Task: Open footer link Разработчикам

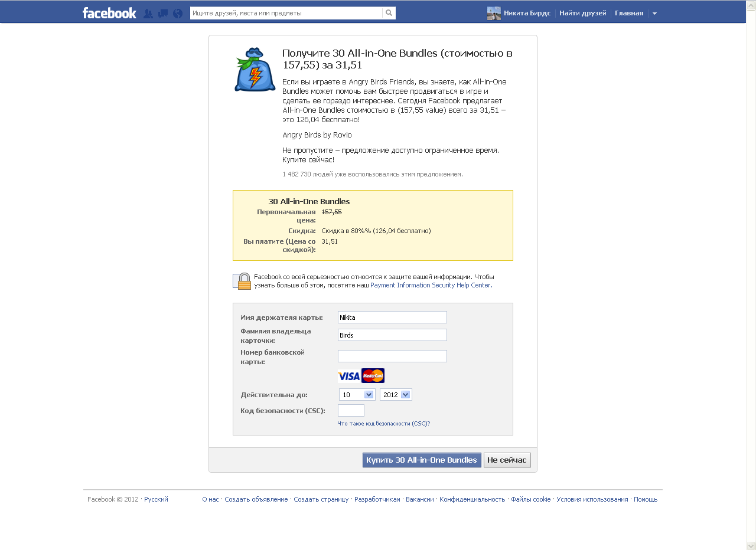Action: click(x=377, y=499)
